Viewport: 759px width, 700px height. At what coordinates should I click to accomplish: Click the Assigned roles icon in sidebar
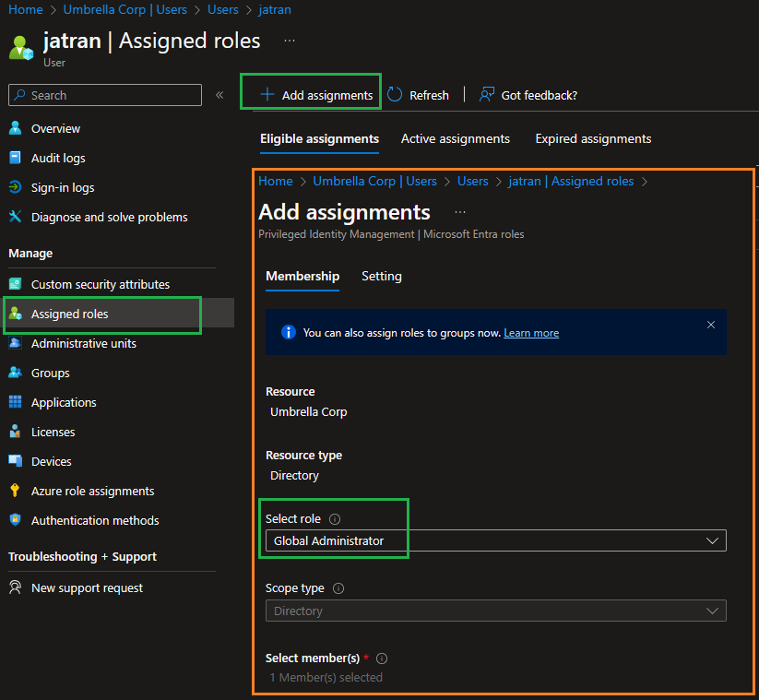15,314
